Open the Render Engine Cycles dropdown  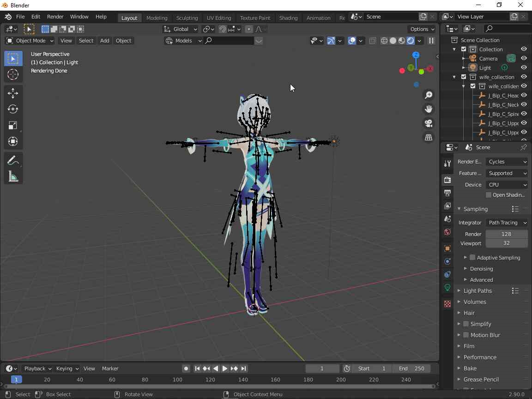pos(507,162)
